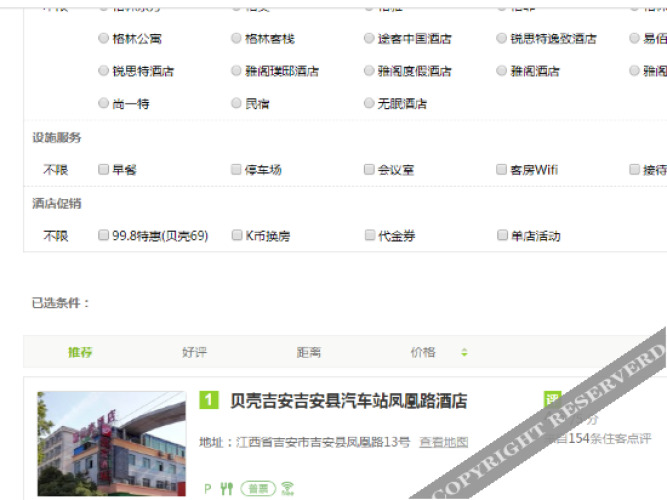Image resolution: width=667 pixels, height=500 pixels.
Task: Check the 停车场 parking filter
Action: tap(236, 170)
